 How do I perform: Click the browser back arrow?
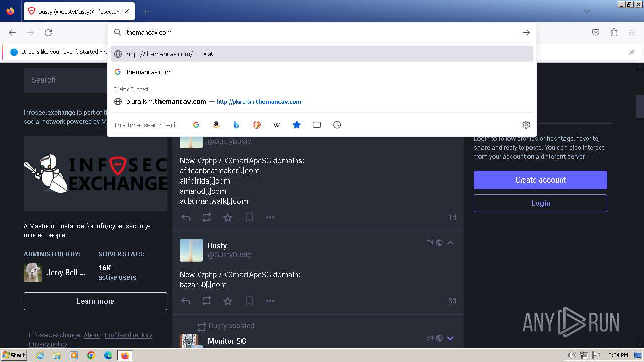tap(12, 32)
